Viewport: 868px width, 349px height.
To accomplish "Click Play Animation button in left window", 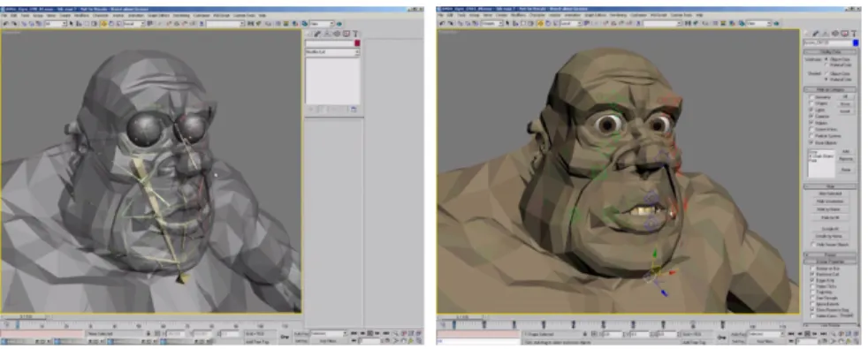I will pos(369,333).
